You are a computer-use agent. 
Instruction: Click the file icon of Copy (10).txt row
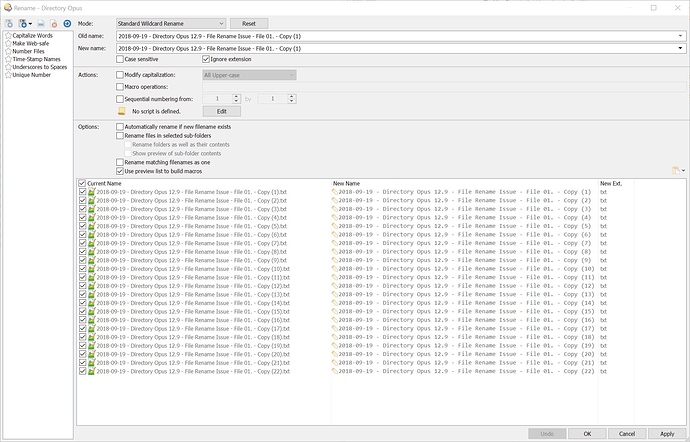[92, 269]
